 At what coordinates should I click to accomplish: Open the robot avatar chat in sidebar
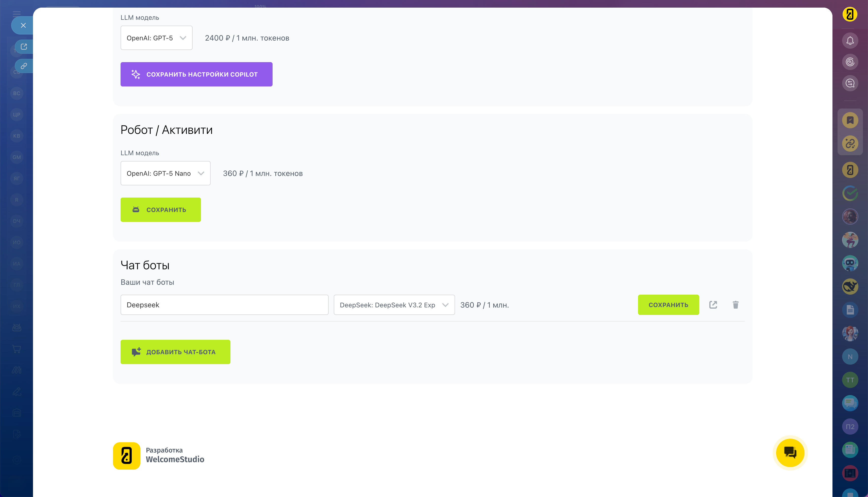pyautogui.click(x=850, y=263)
